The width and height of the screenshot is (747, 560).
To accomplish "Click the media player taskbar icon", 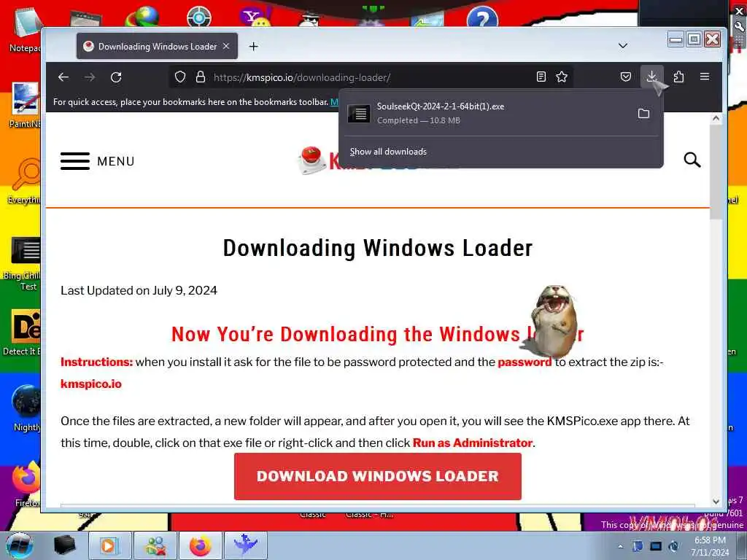I will 109,545.
